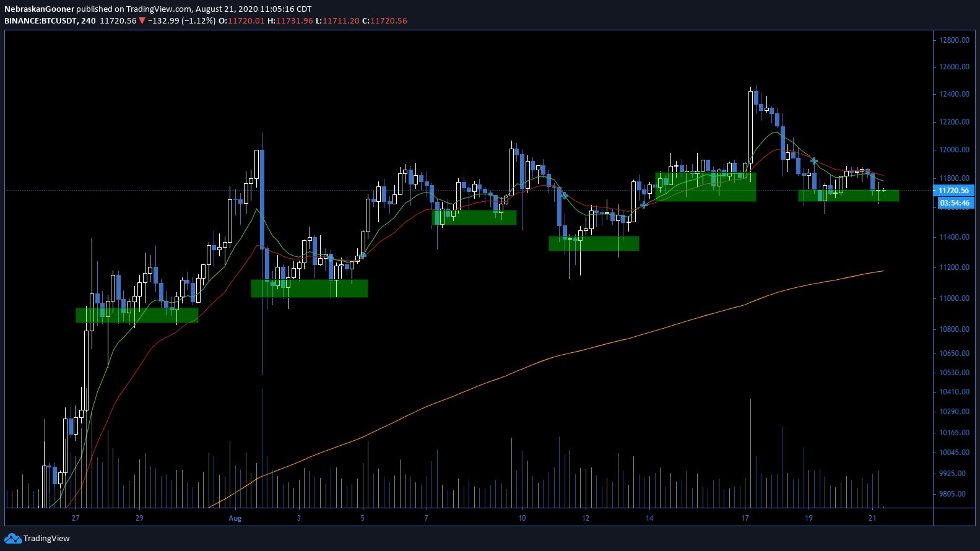This screenshot has width=980, height=551.
Task: Click the Aug label on the time axis
Action: pyautogui.click(x=235, y=518)
